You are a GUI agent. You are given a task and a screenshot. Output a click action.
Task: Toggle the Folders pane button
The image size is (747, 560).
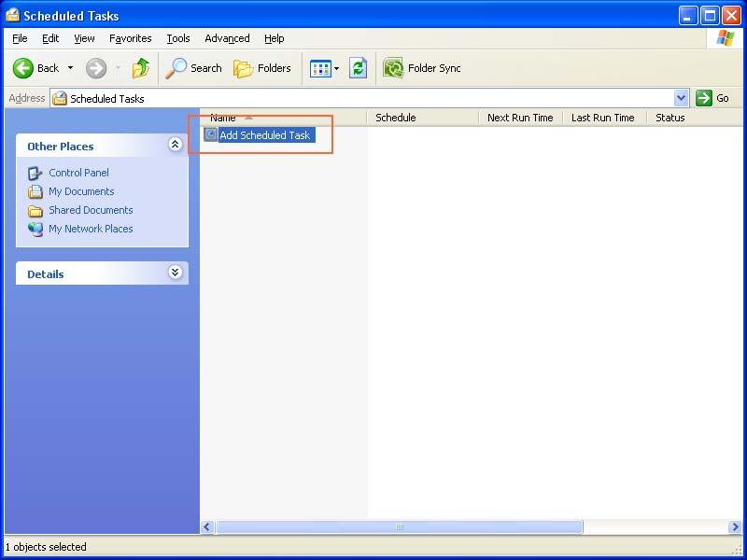click(x=262, y=68)
